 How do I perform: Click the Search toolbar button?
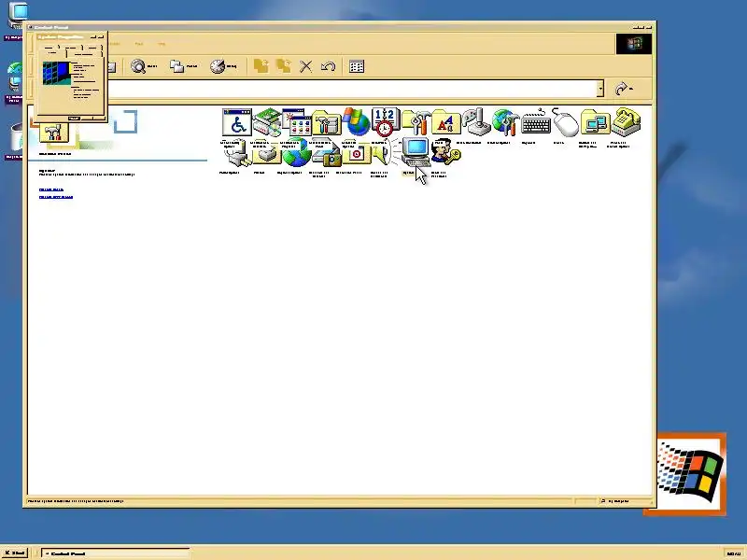pos(144,66)
